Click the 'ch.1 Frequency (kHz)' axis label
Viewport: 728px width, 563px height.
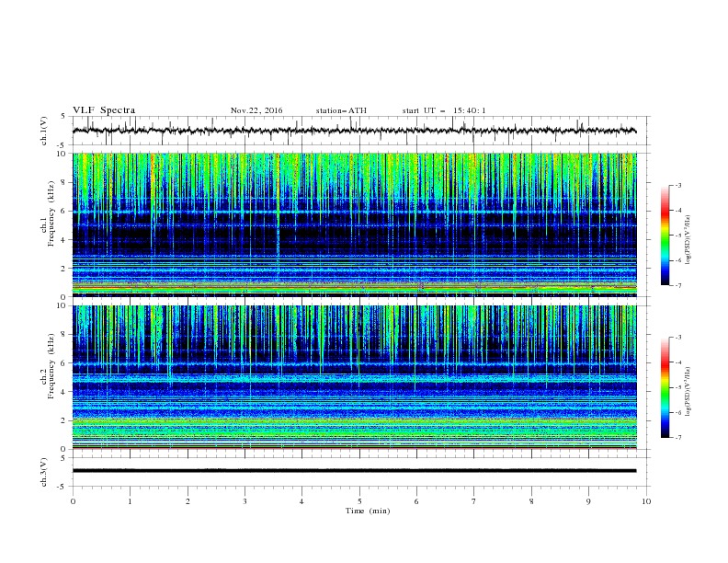pyautogui.click(x=47, y=213)
